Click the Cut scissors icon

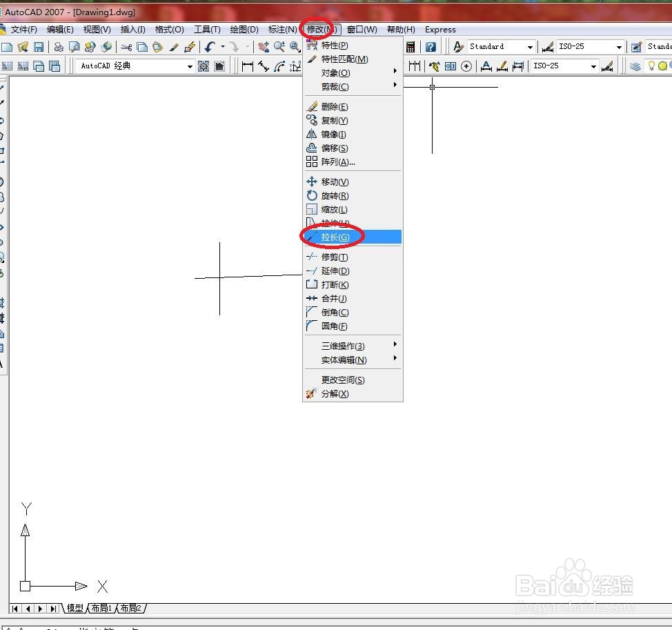coord(126,47)
